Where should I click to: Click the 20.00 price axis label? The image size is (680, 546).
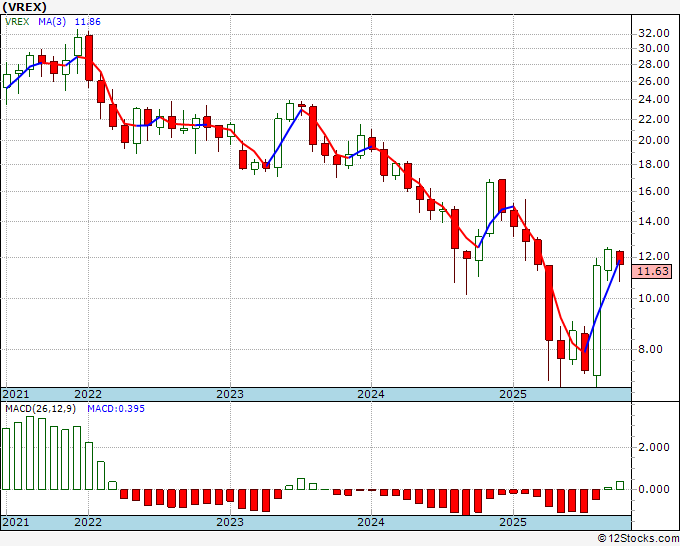click(654, 140)
